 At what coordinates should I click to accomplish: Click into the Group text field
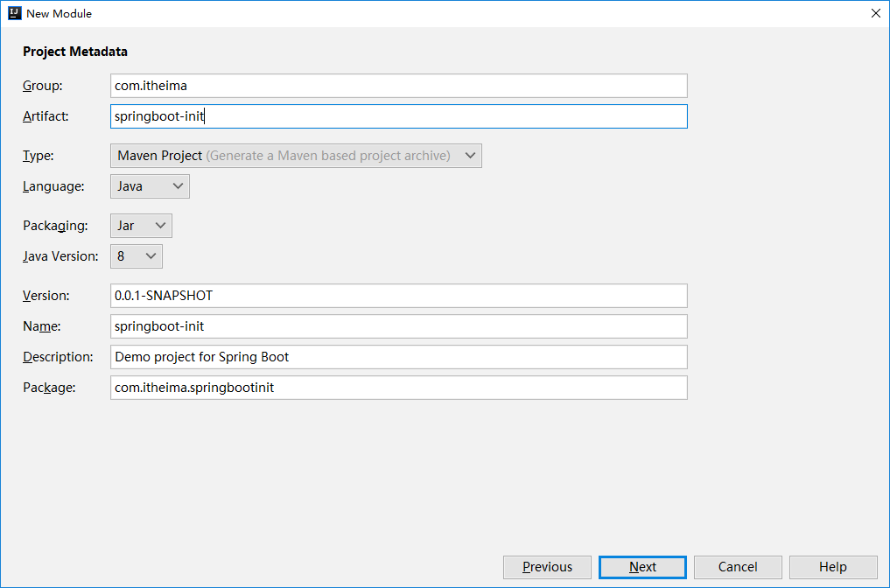pyautogui.click(x=398, y=86)
